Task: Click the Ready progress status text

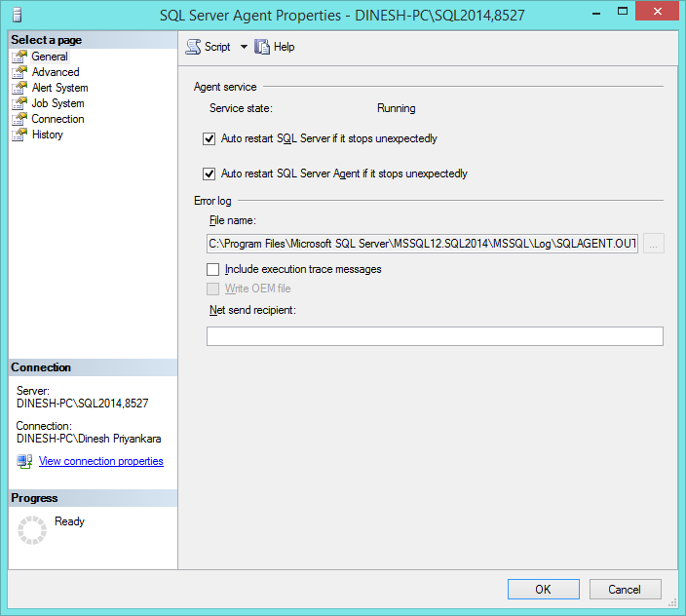Action: click(x=69, y=521)
